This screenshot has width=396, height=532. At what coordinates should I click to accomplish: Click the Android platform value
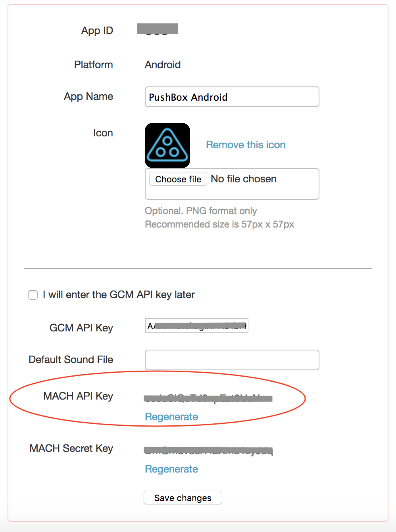click(x=163, y=65)
